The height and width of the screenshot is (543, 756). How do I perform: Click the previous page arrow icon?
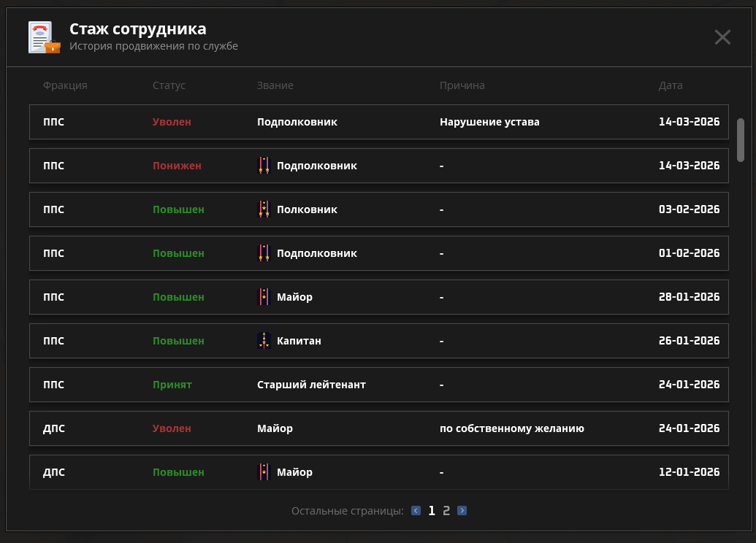416,510
